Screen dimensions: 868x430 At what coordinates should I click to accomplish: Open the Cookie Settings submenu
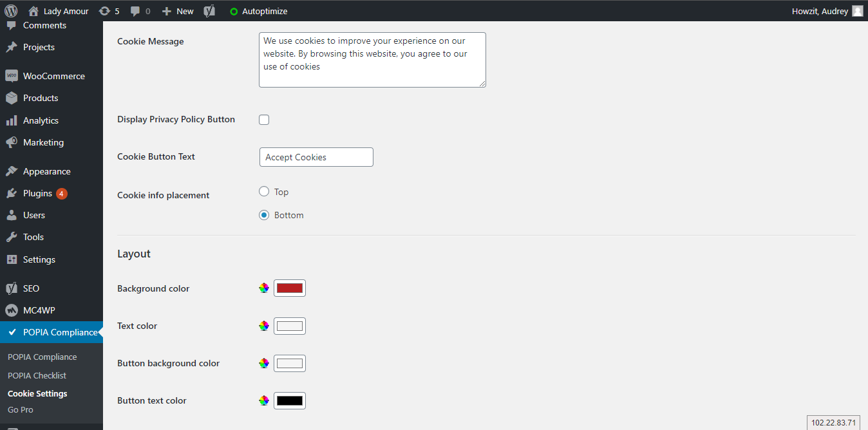[37, 393]
